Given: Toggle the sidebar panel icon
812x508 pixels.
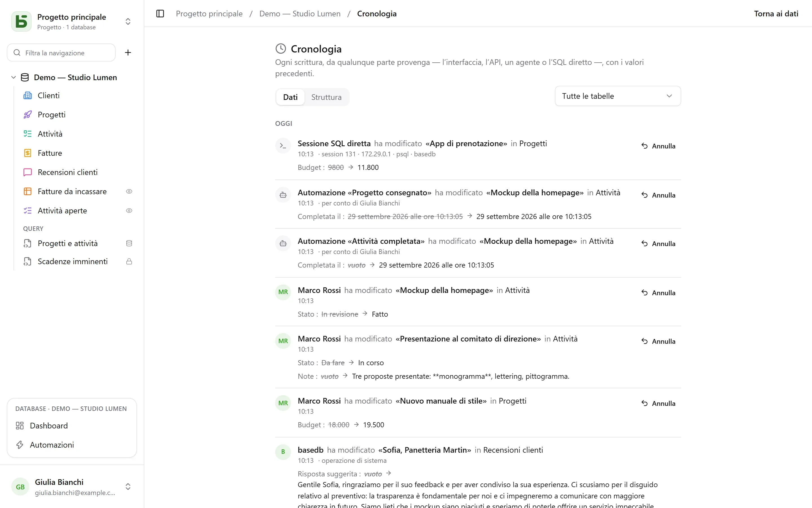Looking at the screenshot, I should (160, 14).
